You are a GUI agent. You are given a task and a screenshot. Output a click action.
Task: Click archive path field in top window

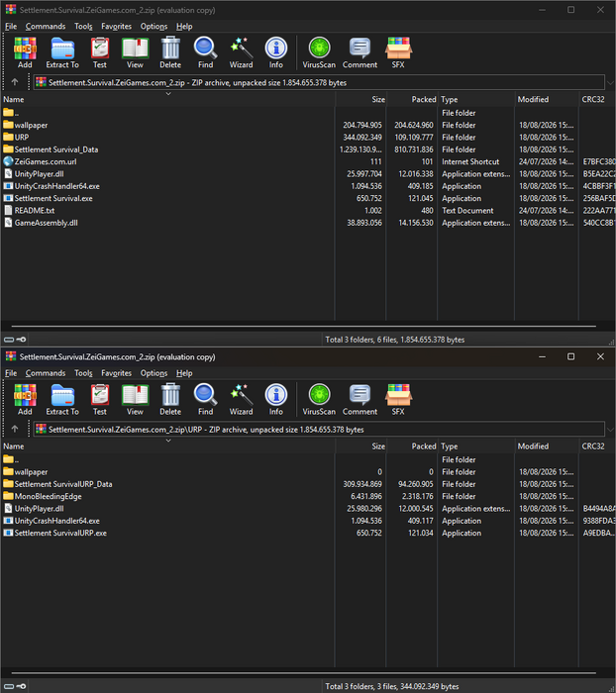pos(319,82)
